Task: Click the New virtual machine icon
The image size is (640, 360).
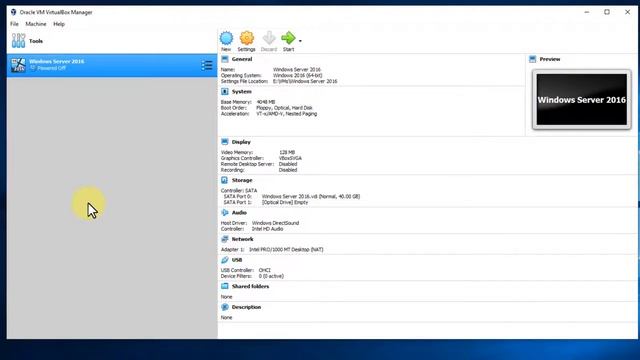Action: [226, 38]
